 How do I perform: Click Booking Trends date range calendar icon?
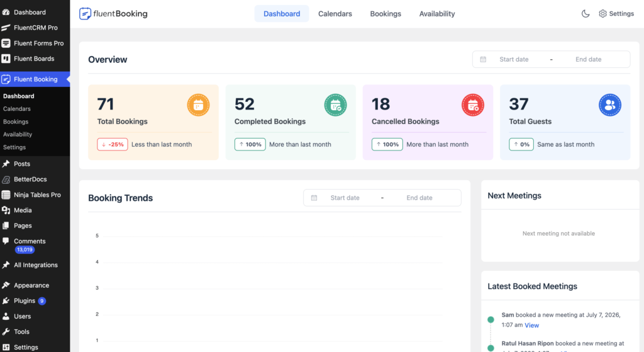[x=314, y=198]
